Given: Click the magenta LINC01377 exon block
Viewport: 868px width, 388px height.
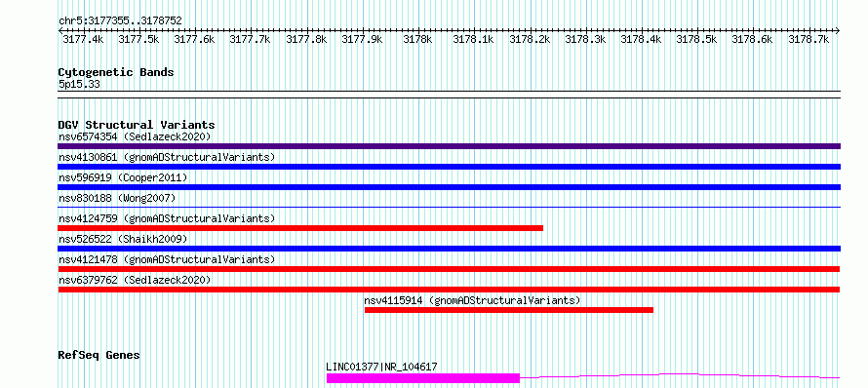Looking at the screenshot, I should pyautogui.click(x=423, y=378).
